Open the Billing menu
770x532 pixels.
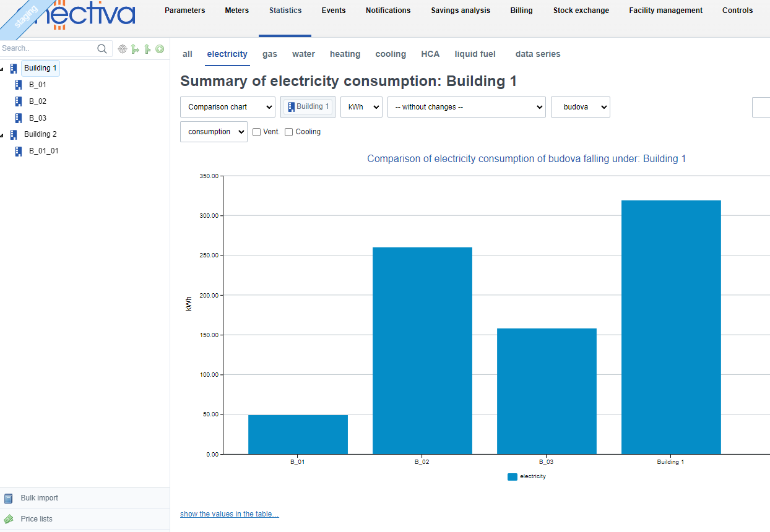point(521,11)
